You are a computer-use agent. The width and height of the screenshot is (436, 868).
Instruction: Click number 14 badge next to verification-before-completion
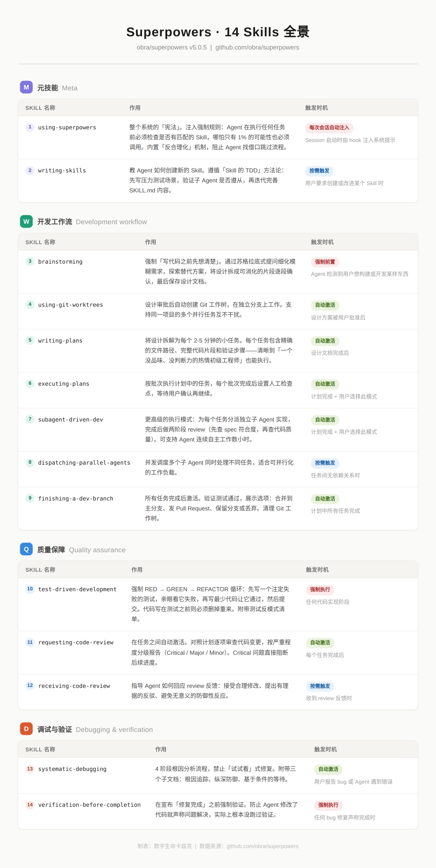pos(30,805)
